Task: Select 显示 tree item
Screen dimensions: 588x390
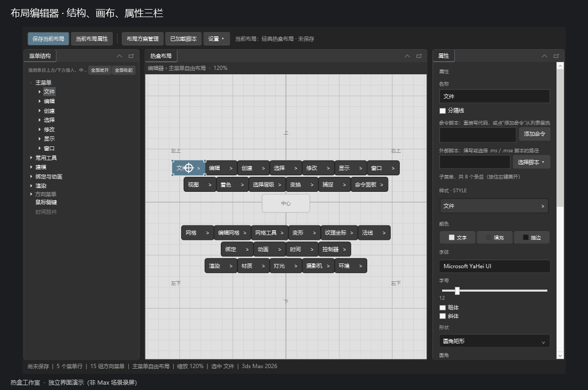Action: point(49,138)
